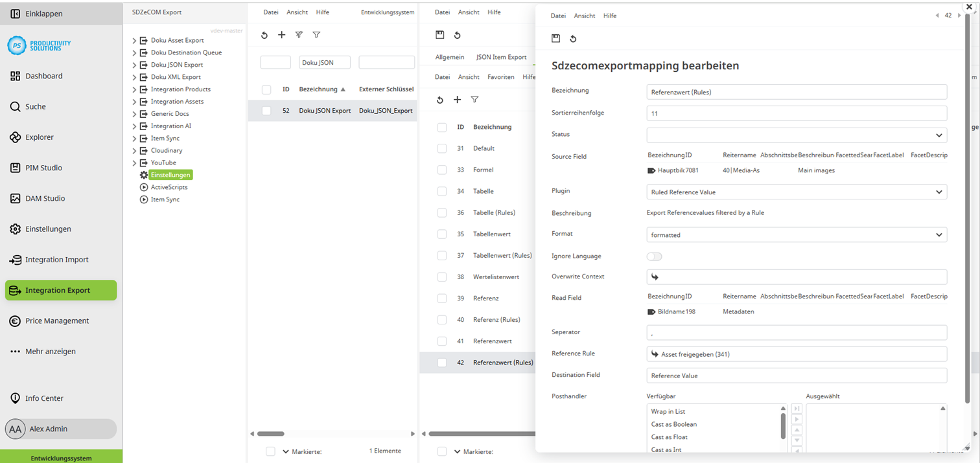
Task: Refresh the export list
Action: click(x=264, y=35)
